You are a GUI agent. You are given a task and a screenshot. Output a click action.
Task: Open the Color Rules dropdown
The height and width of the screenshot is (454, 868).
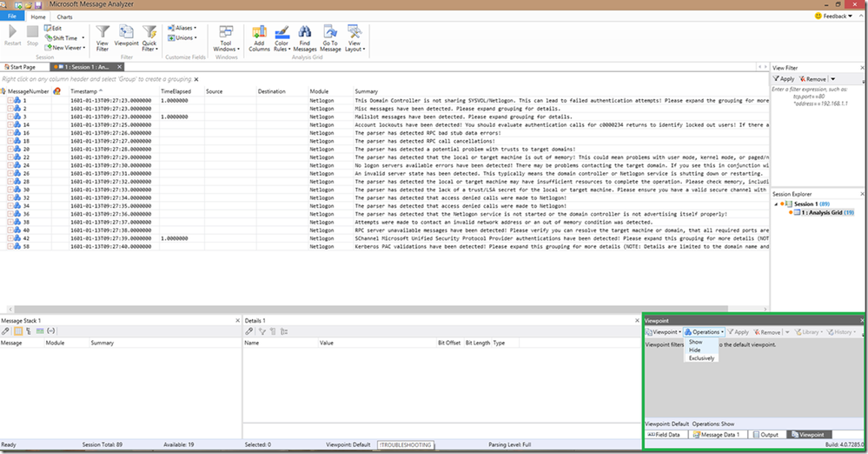click(x=282, y=37)
